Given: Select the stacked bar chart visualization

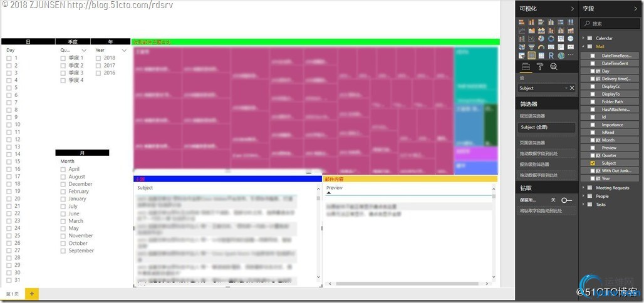Looking at the screenshot, I should (522, 22).
